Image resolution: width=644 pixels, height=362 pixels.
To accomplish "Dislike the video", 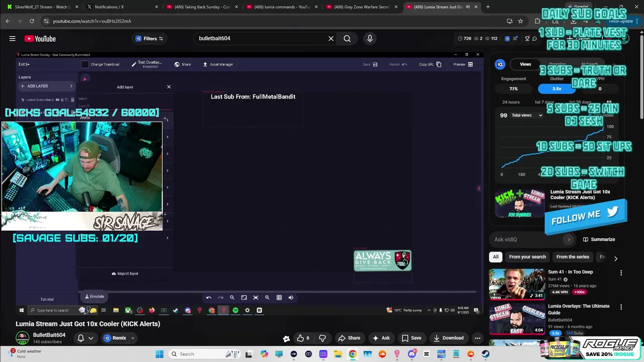I will [x=323, y=338].
